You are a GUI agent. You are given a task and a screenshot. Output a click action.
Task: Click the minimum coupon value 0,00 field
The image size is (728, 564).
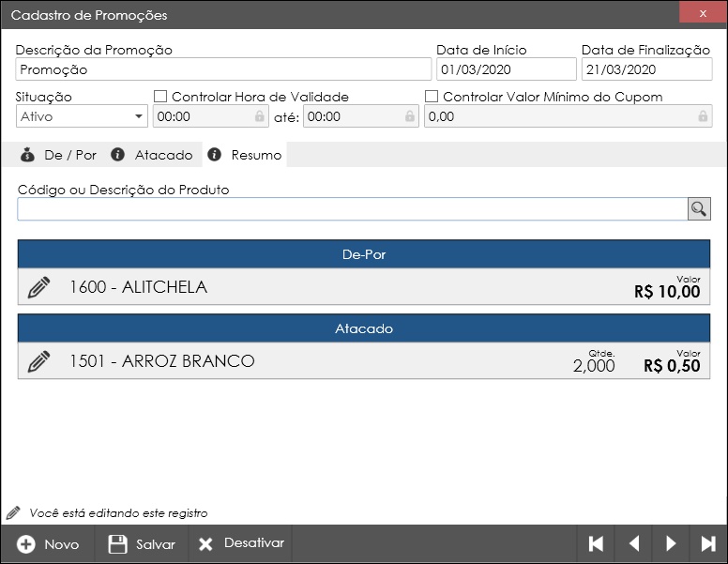[568, 116]
